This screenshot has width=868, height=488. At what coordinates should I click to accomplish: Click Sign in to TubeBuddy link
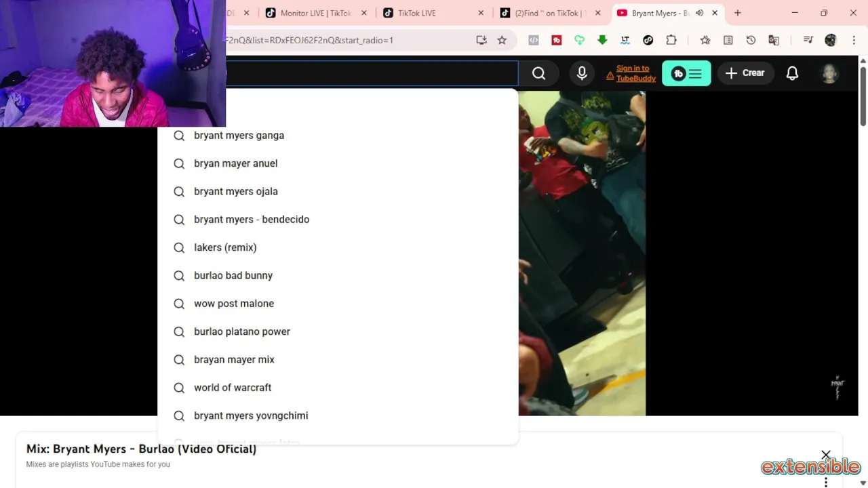[635, 73]
